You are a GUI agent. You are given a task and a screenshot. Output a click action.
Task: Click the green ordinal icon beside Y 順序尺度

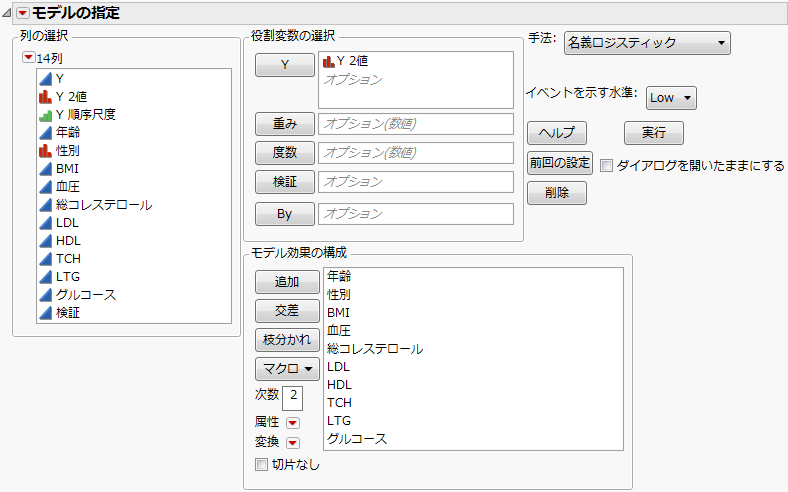point(45,115)
